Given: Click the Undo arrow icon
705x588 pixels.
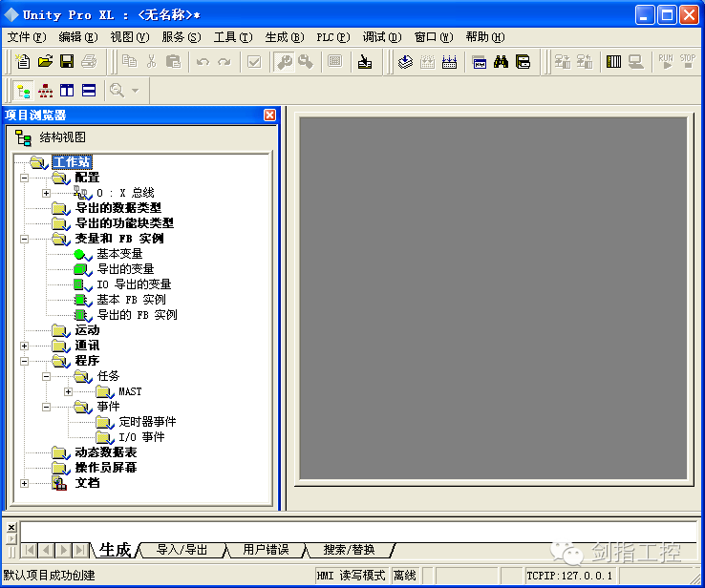Looking at the screenshot, I should (203, 61).
